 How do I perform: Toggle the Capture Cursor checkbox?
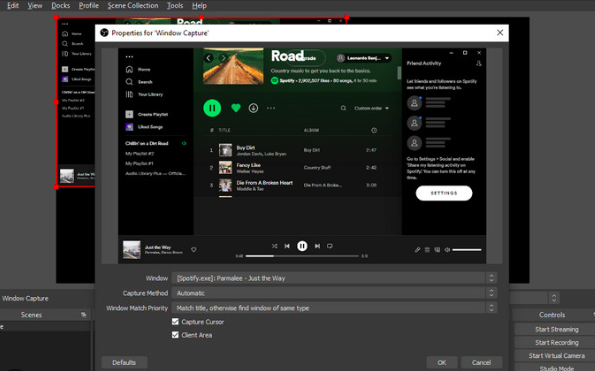(175, 322)
